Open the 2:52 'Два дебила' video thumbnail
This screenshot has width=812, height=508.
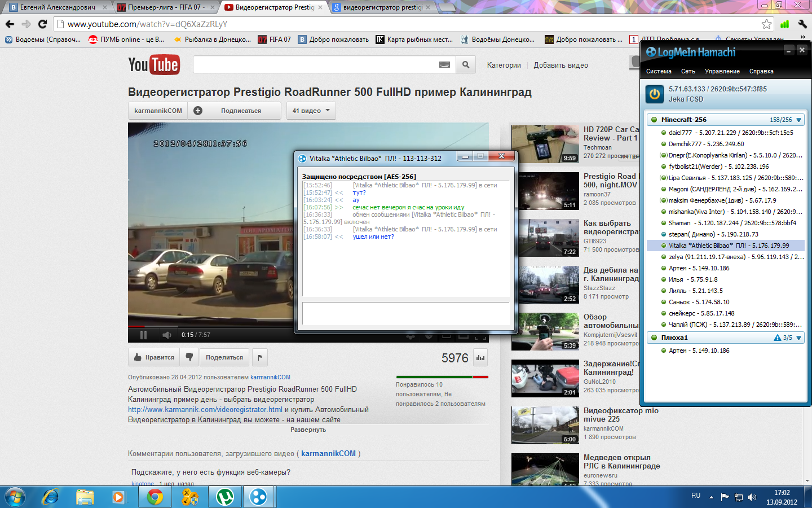(545, 284)
